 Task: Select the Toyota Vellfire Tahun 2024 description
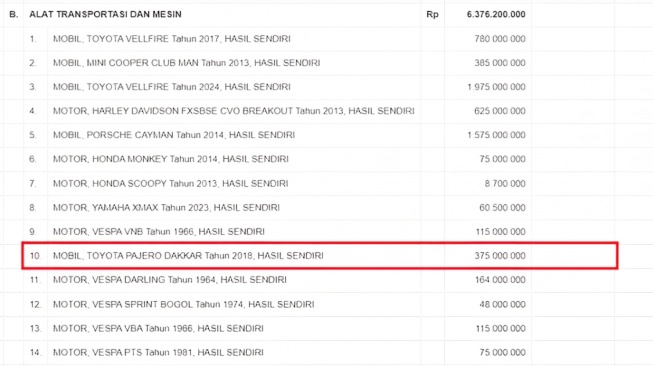172,87
